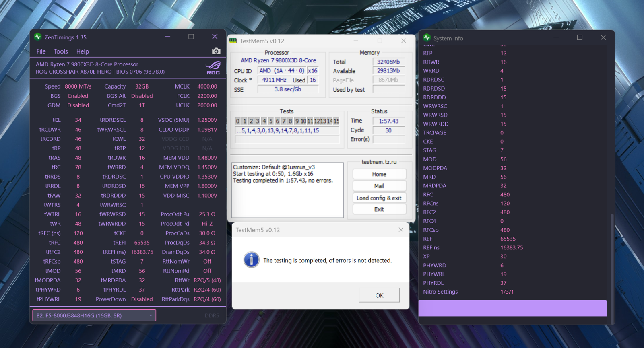644x348 pixels.
Task: Click the TestMem5 log text area
Action: pos(287,190)
